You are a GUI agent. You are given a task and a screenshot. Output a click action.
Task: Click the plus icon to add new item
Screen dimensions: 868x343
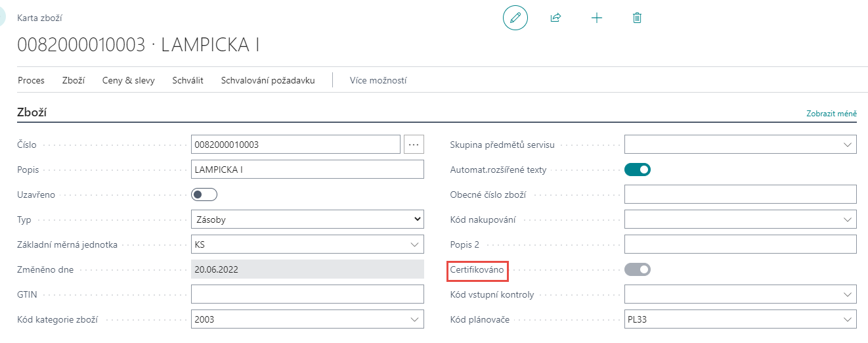click(x=596, y=18)
